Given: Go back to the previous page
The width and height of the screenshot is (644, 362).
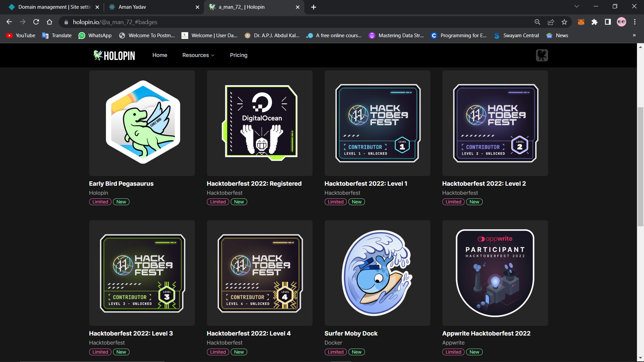Looking at the screenshot, I should [x=9, y=22].
